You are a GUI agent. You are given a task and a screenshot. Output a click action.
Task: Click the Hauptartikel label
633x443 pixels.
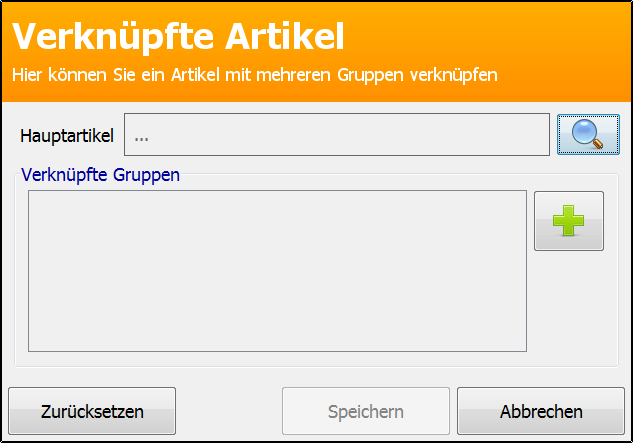click(x=67, y=136)
